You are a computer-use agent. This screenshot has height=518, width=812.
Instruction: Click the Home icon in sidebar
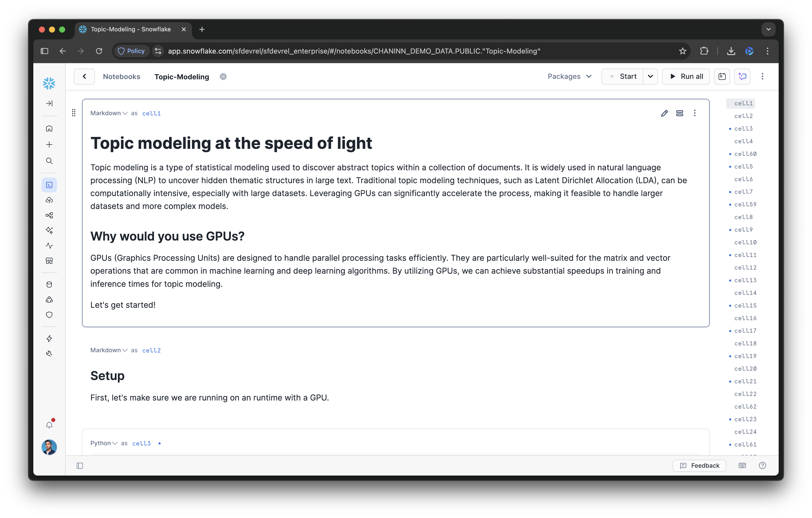coord(49,129)
